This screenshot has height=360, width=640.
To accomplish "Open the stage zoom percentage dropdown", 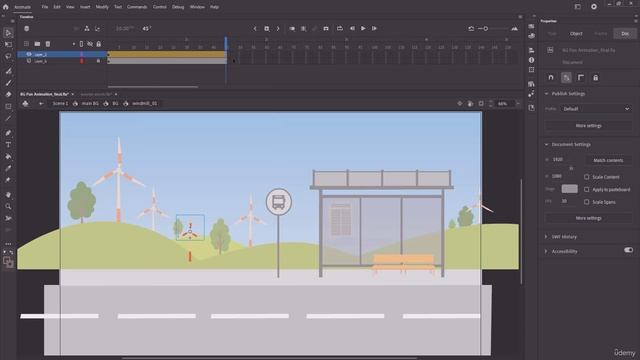I will click(518, 104).
